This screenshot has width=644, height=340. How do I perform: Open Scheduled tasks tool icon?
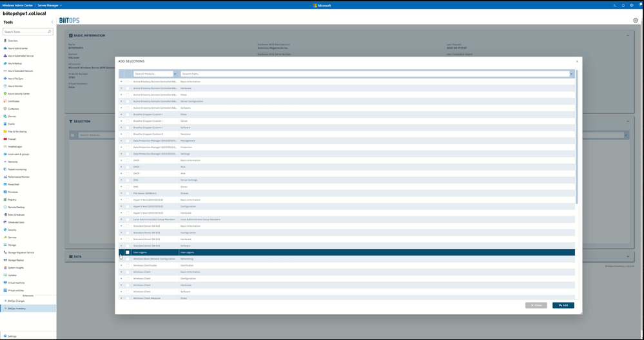click(5, 222)
